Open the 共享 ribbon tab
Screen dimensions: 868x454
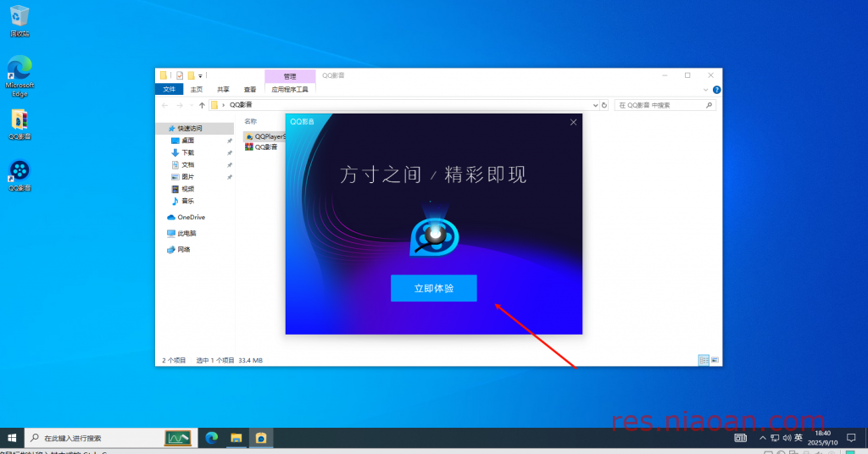tap(223, 90)
